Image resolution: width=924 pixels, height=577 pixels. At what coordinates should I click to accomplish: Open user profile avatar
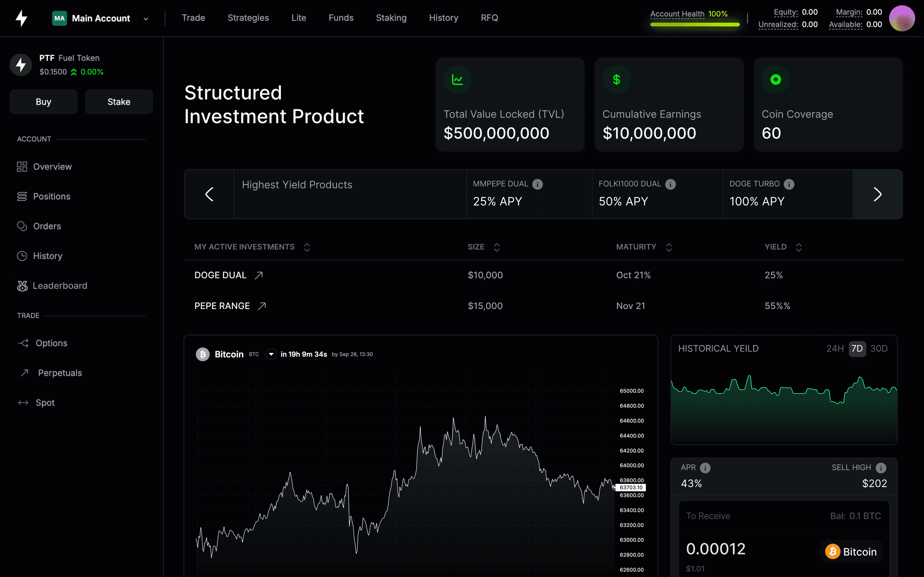point(901,18)
